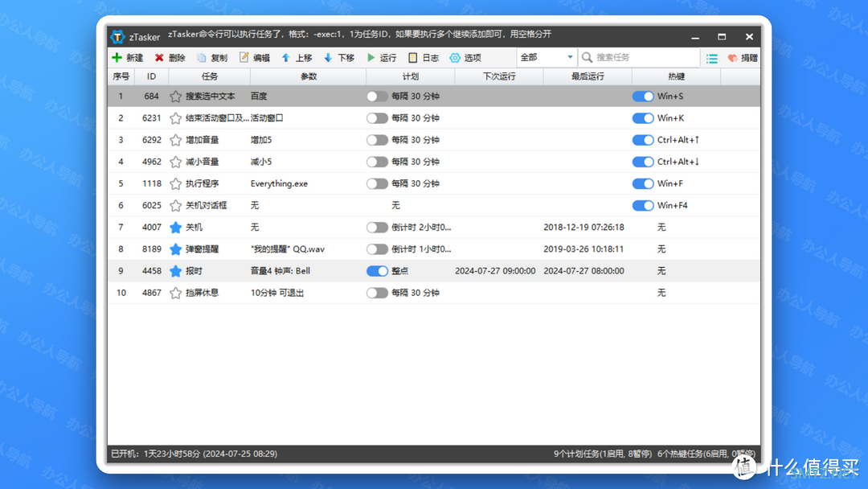This screenshot has width=868, height=489.
Task: Disable the 整点 schedule toggle for 报时
Action: pyautogui.click(x=377, y=271)
